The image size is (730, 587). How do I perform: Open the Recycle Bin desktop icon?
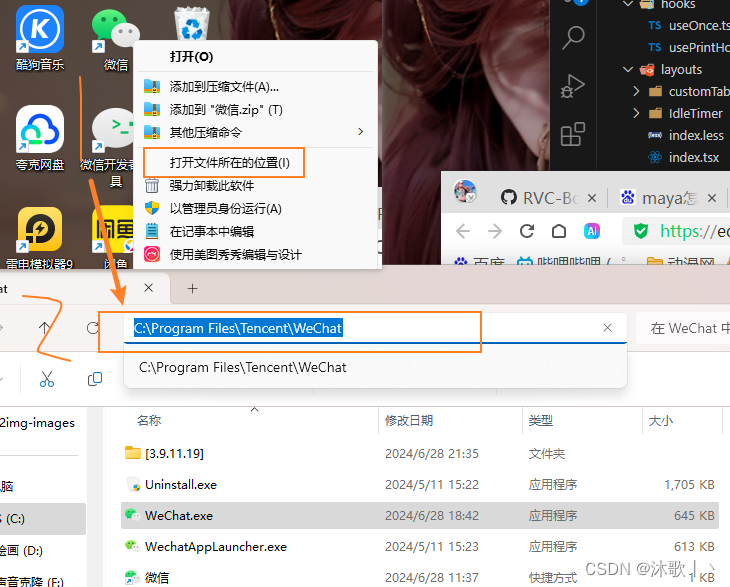pos(192,24)
